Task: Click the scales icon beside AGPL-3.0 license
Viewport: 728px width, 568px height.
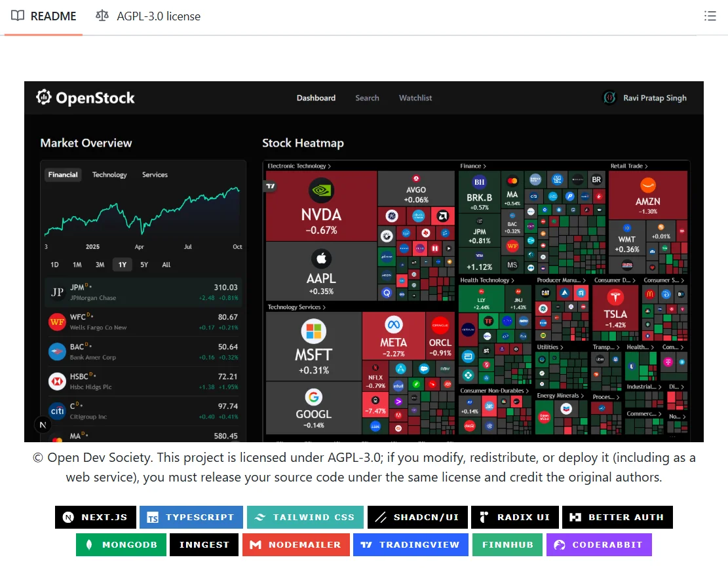Action: click(102, 16)
